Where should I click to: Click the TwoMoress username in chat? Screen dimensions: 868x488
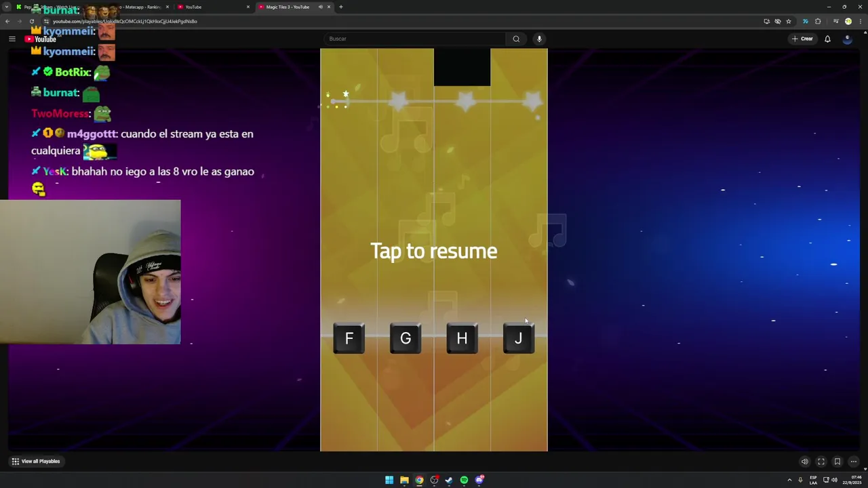(x=60, y=113)
